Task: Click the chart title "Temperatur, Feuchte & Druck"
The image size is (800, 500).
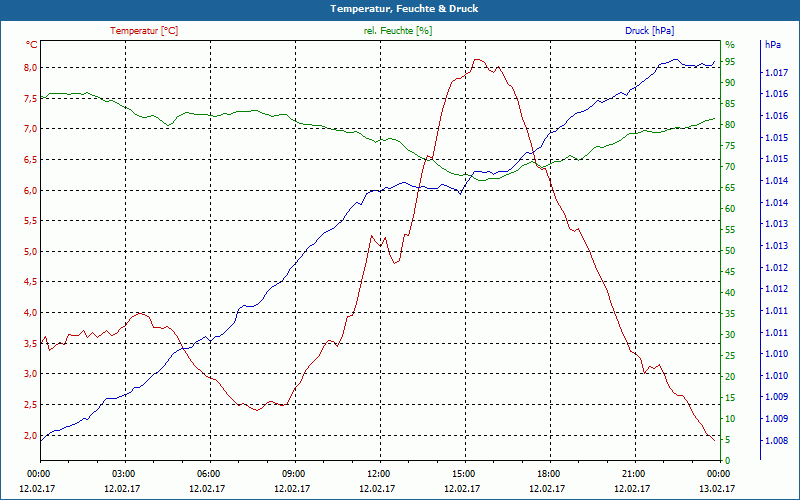Action: 404,9
